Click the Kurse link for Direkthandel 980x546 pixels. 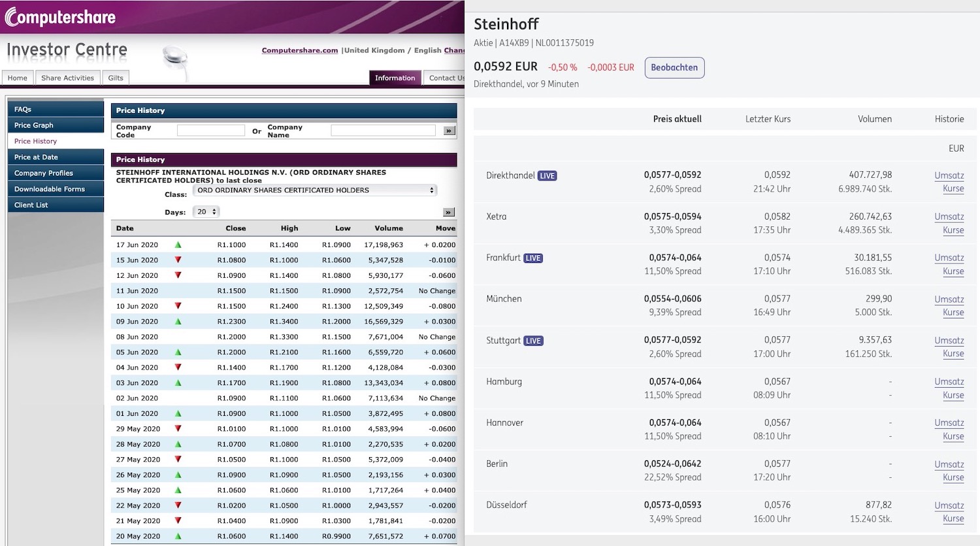point(953,188)
